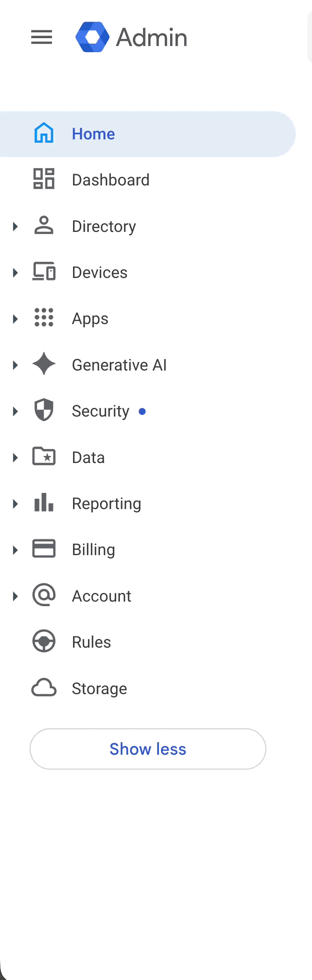This screenshot has width=312, height=980.
Task: Expand the Apps section arrow
Action: click(15, 319)
